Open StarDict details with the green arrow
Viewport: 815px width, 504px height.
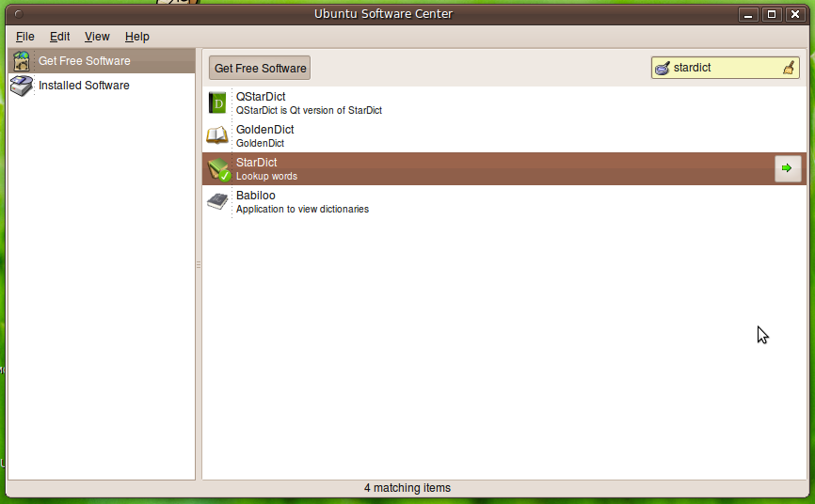[x=788, y=168]
